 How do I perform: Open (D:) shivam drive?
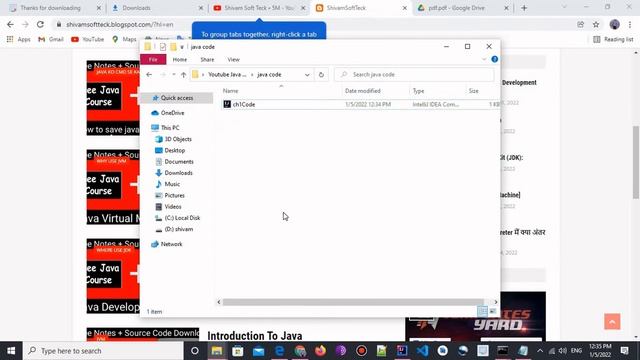(179, 229)
